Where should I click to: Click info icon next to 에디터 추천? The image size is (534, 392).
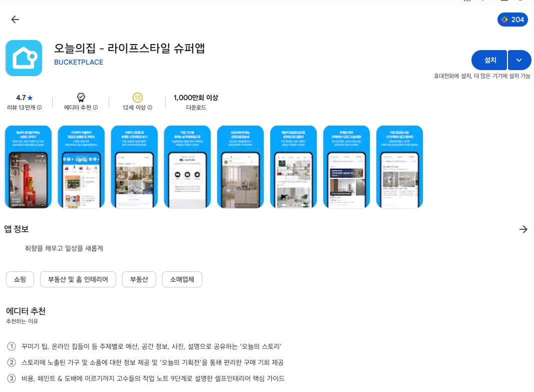click(x=96, y=108)
